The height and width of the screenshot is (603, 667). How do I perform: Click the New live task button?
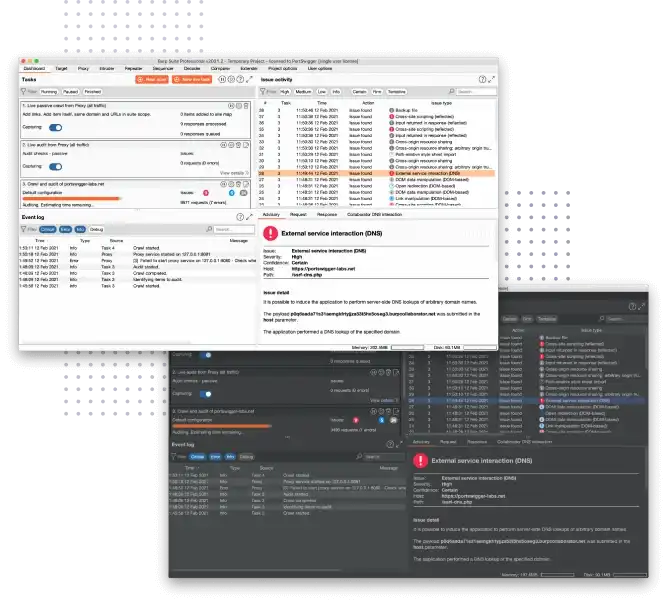click(192, 80)
